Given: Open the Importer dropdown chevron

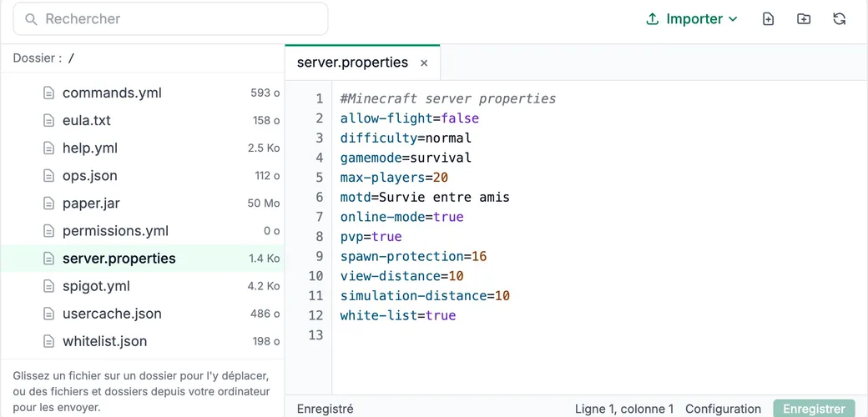Looking at the screenshot, I should click(733, 19).
